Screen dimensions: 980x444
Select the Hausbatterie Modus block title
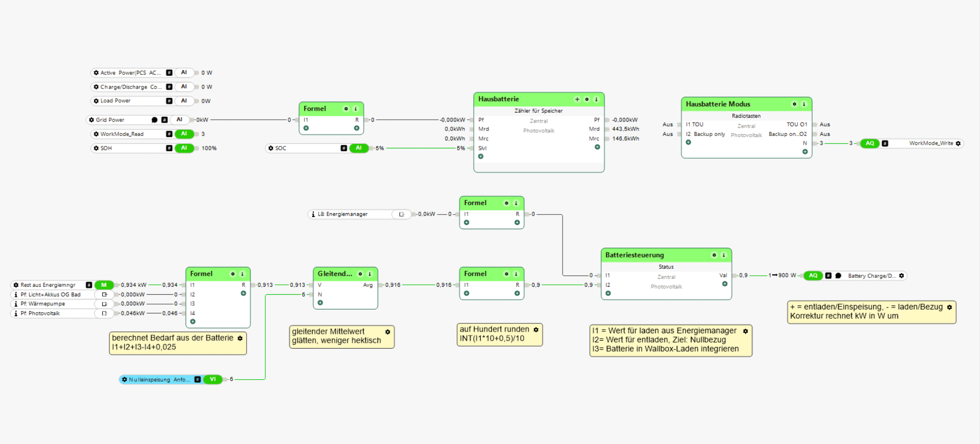718,104
